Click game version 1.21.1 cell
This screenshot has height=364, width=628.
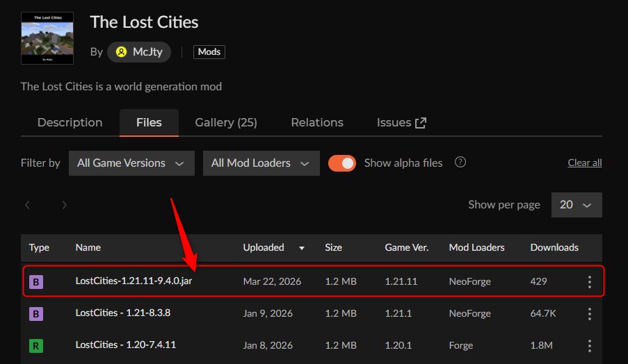[398, 313]
